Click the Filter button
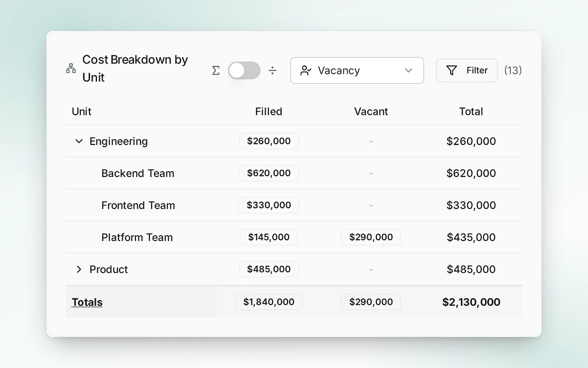This screenshot has height=368, width=588. pos(467,70)
